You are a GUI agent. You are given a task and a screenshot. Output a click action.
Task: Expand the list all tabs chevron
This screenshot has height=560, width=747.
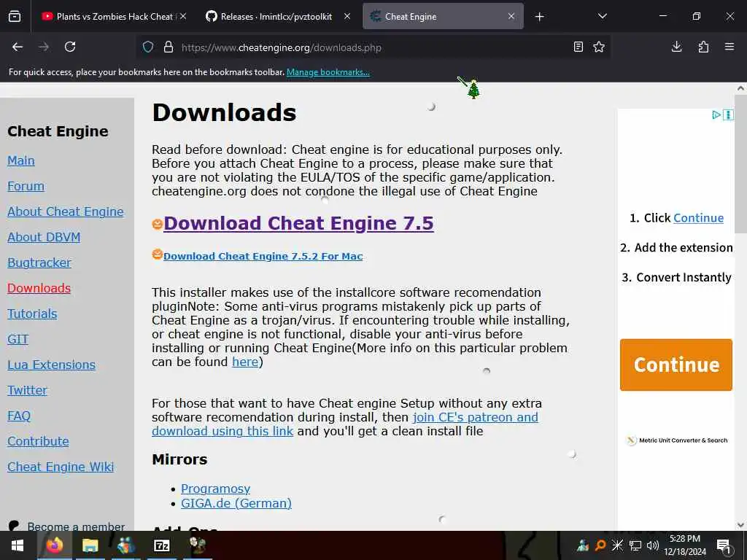[x=603, y=16]
